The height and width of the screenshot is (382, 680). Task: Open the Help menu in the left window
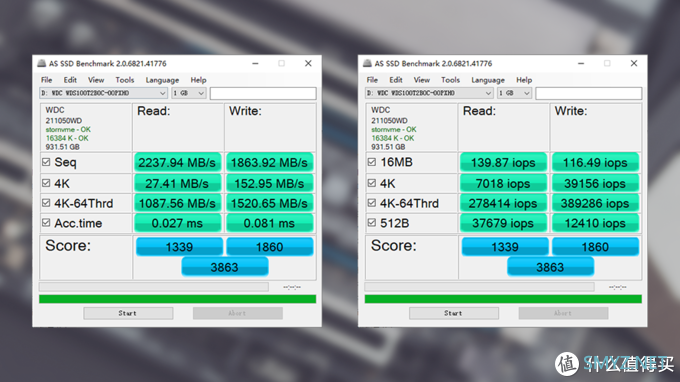198,80
